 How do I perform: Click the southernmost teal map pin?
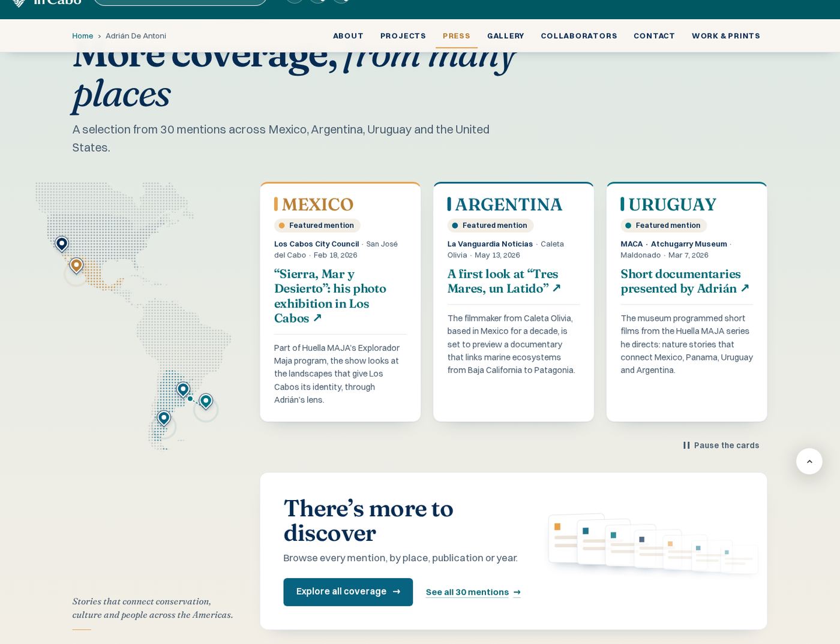(163, 418)
